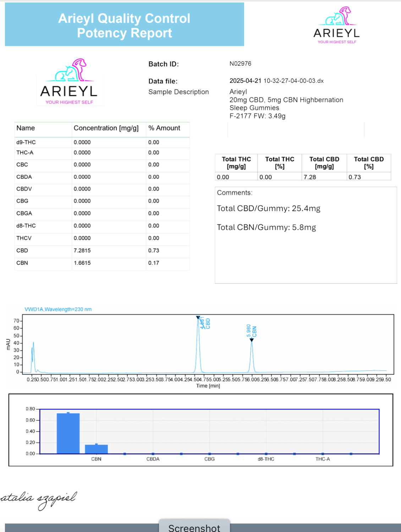Click the Total CBD [mg/g] value 7.28
401x532 pixels.
[310, 177]
